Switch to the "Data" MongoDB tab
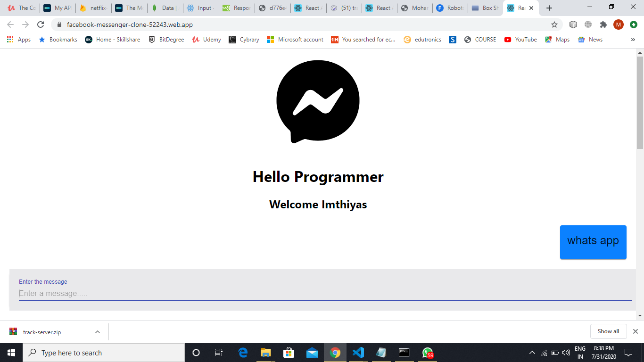Image resolution: width=644 pixels, height=362 pixels. 165,8
